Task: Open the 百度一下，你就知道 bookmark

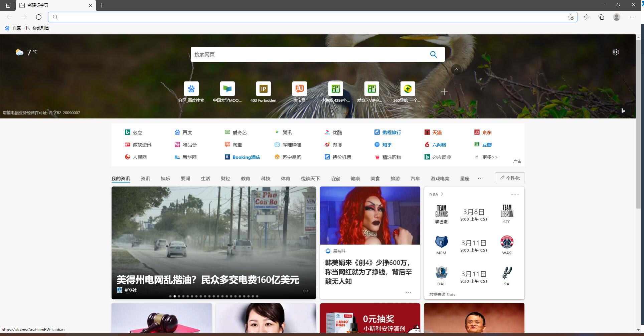Action: 27,28
